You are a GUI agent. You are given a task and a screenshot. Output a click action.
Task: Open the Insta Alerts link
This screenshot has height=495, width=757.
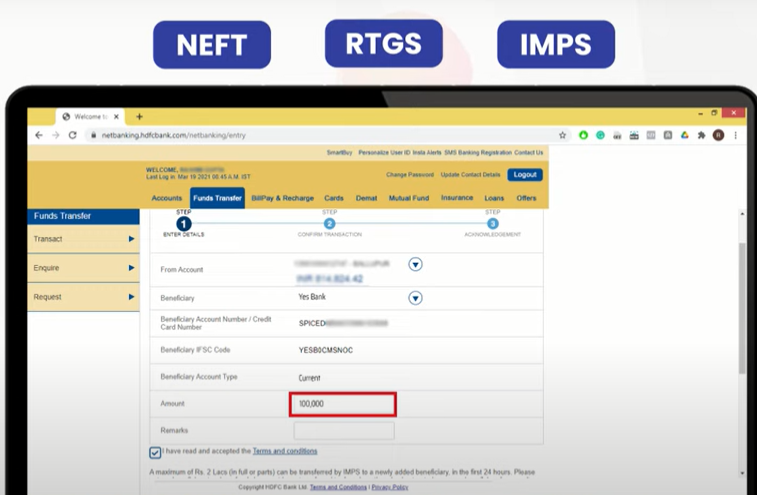[427, 153]
